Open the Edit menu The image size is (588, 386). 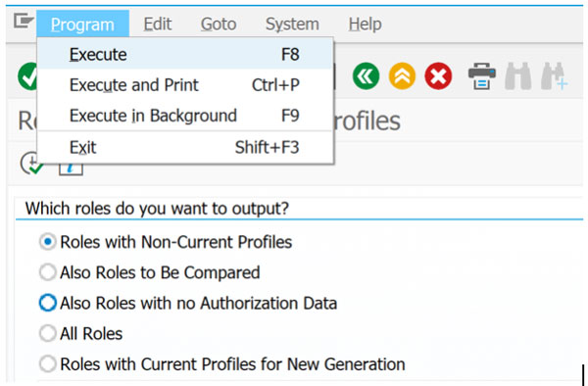pyautogui.click(x=158, y=24)
